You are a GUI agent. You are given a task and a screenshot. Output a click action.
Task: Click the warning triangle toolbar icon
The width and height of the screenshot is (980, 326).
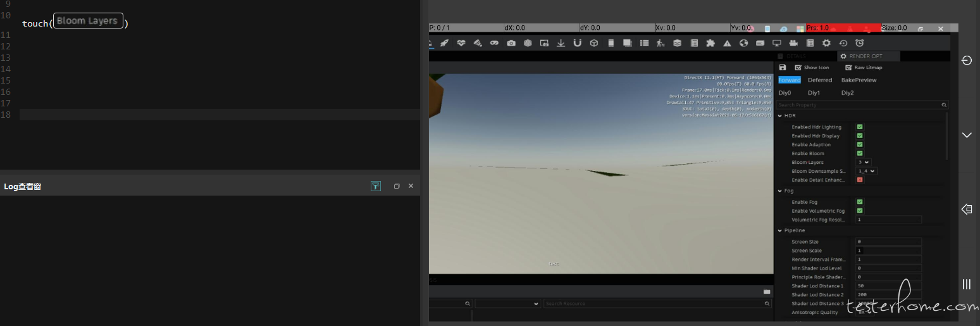click(727, 43)
